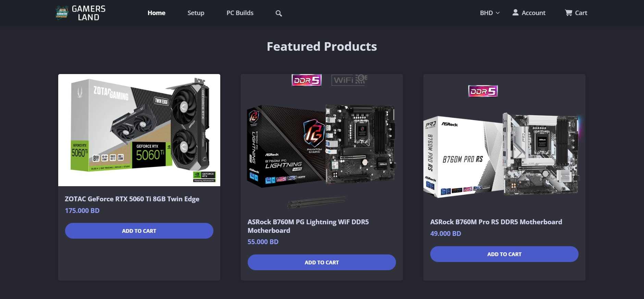This screenshot has height=299, width=644.
Task: Open the BHD currency selector
Action: point(490,13)
